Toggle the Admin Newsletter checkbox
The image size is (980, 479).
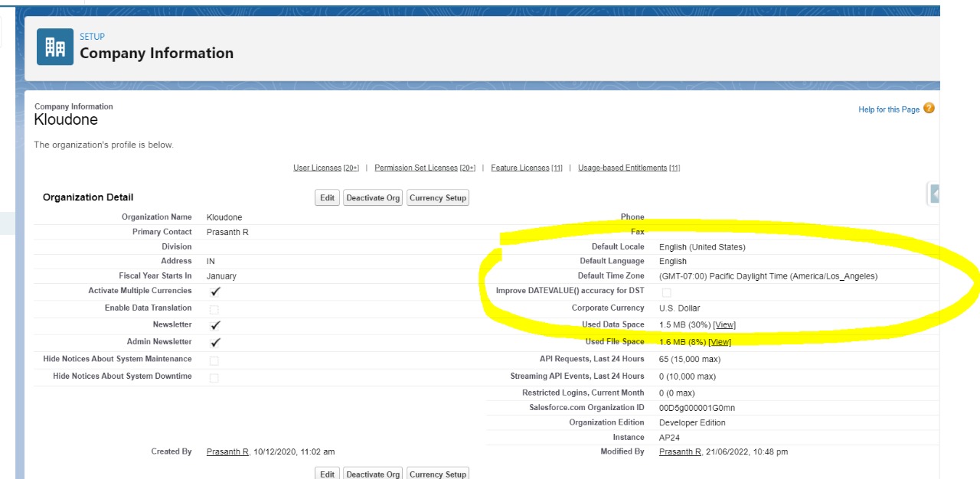(x=215, y=343)
